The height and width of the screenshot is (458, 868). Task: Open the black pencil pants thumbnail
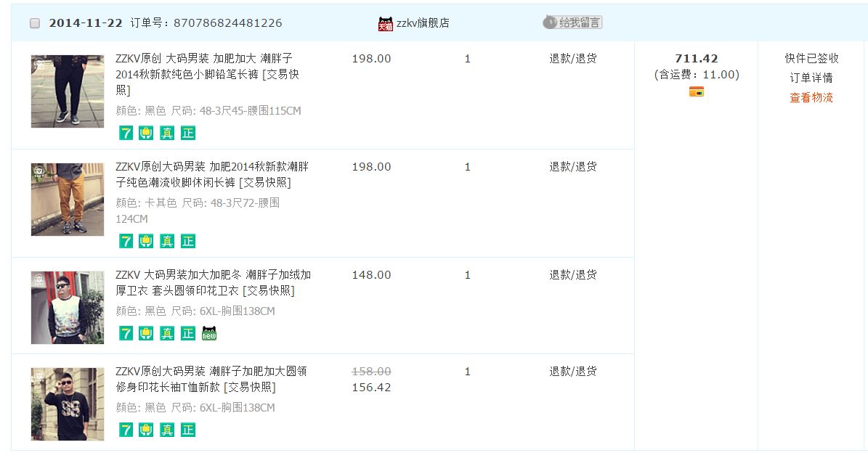pos(68,91)
